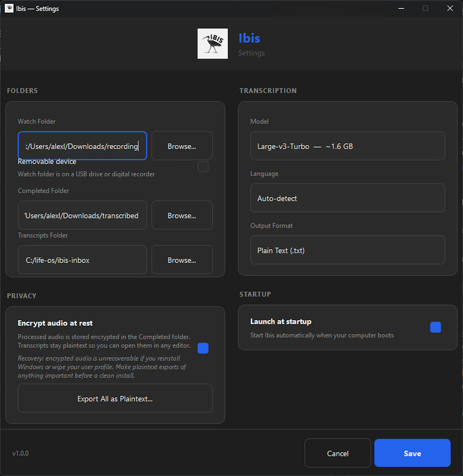
Task: Click the Ibis app icon in title bar
Action: point(9,8)
